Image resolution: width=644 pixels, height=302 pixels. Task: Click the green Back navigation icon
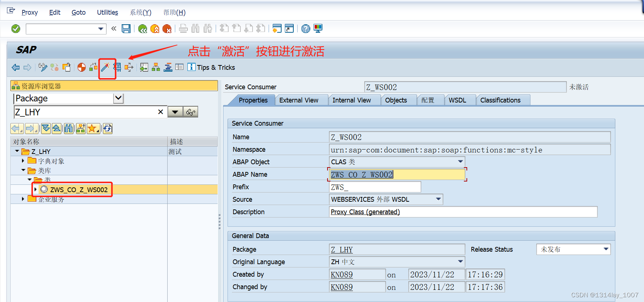(x=143, y=29)
